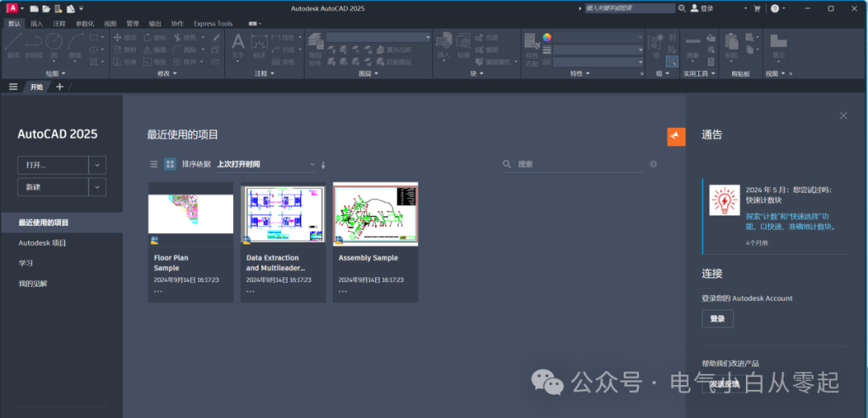Screen dimensions: 868x418
Task: Toggle the group selection button in Groups panel
Action: pos(672,61)
